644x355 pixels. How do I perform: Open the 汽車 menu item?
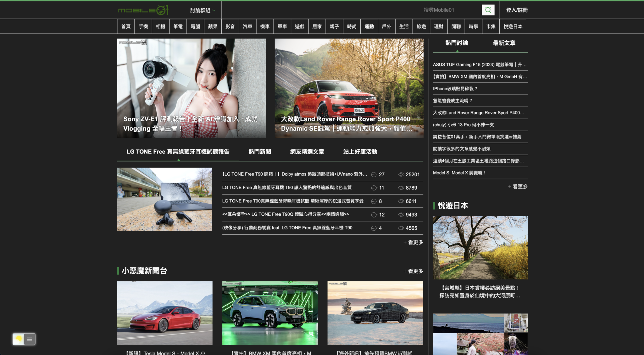[x=247, y=26]
